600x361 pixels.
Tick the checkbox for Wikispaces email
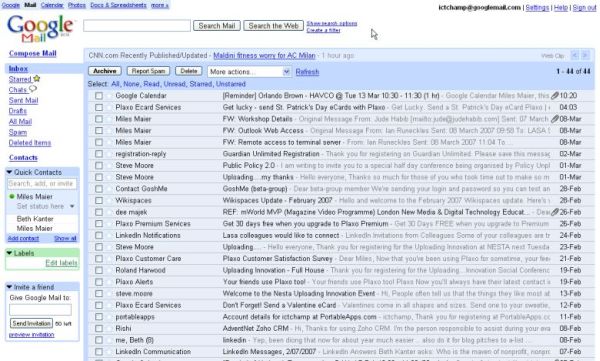[x=99, y=200]
